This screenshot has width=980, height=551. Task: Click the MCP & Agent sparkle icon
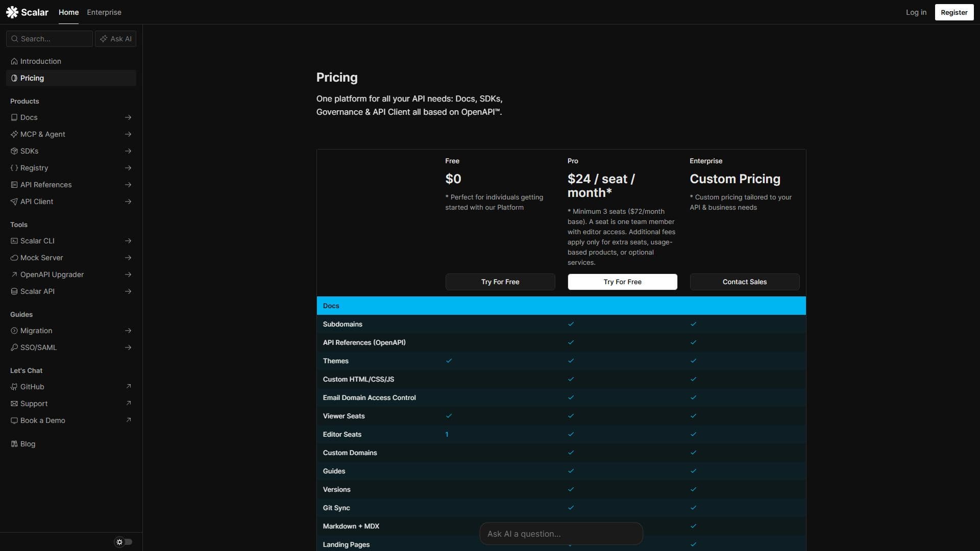[14, 134]
